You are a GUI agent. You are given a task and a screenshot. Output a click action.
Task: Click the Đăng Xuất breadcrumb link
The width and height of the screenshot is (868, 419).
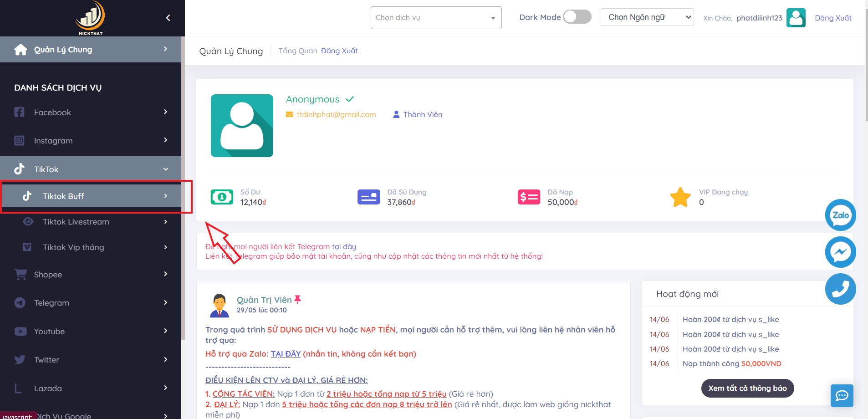339,51
